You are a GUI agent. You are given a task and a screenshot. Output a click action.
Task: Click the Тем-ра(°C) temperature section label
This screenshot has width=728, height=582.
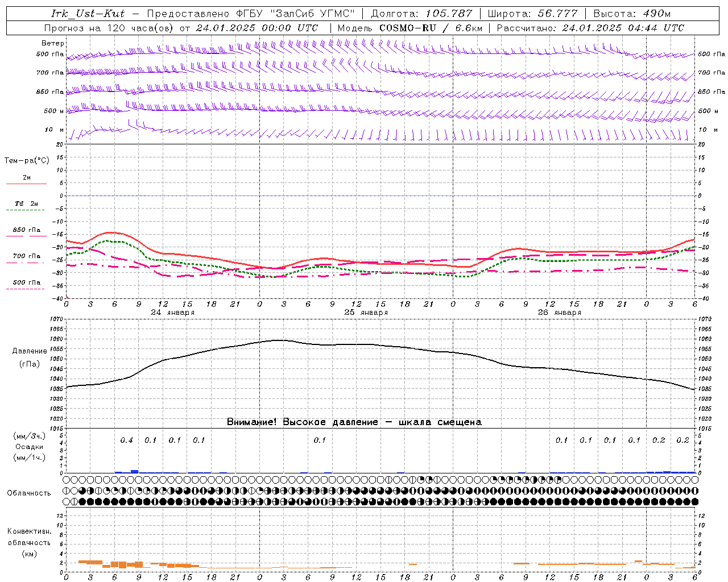[x=27, y=161]
